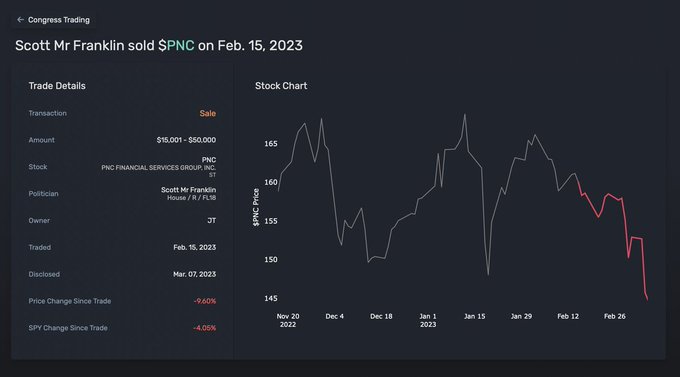Click the -9.60% price change value
The height and width of the screenshot is (377, 680).
[x=205, y=301]
